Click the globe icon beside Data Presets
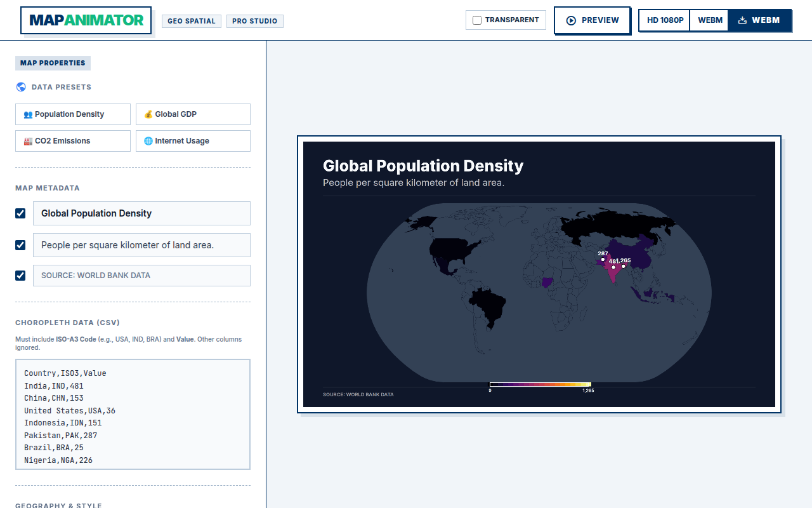This screenshot has width=812, height=508. pos(21,87)
